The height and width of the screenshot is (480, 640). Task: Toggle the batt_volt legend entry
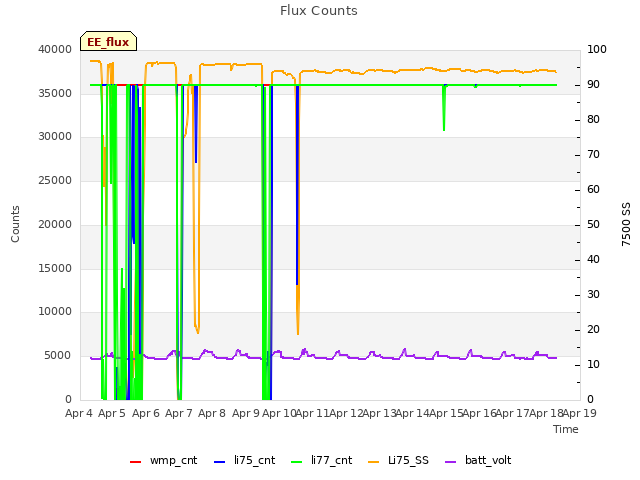tap(478, 460)
